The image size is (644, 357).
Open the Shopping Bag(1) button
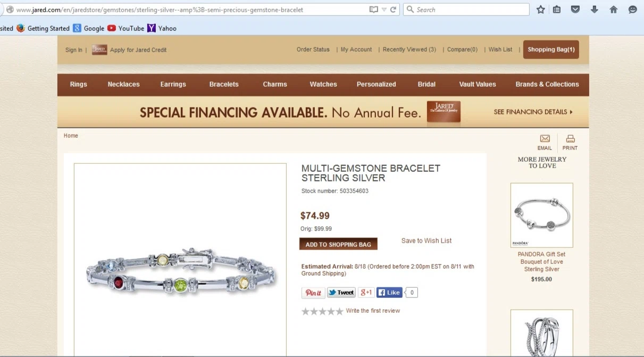tap(551, 49)
